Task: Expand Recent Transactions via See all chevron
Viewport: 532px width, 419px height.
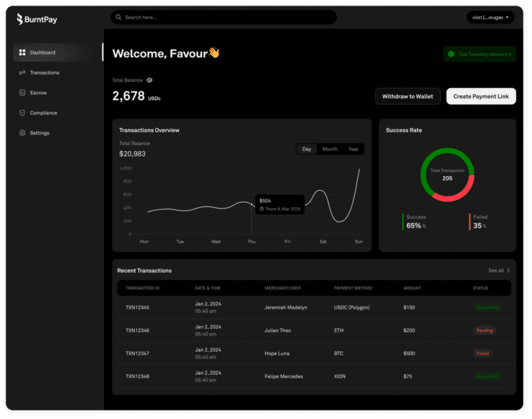Action: [x=508, y=270]
